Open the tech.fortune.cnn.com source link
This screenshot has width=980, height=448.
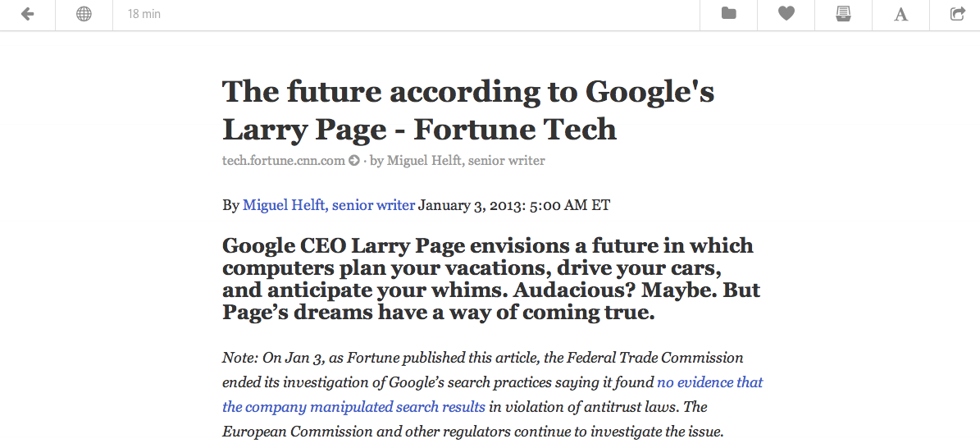[283, 161]
